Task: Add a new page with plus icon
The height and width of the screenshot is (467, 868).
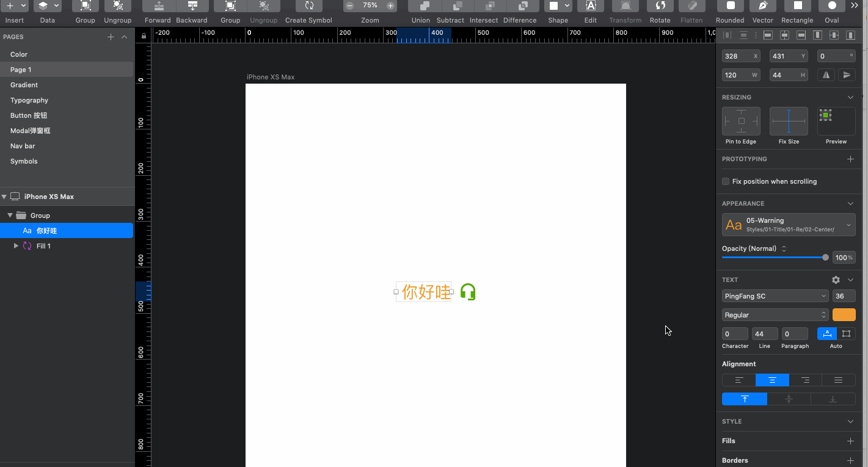Action: [111, 37]
